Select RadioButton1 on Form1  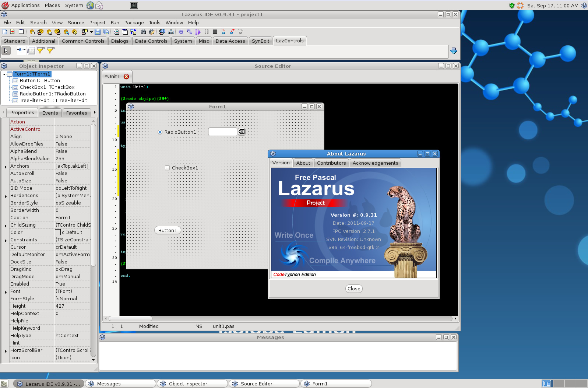point(177,132)
